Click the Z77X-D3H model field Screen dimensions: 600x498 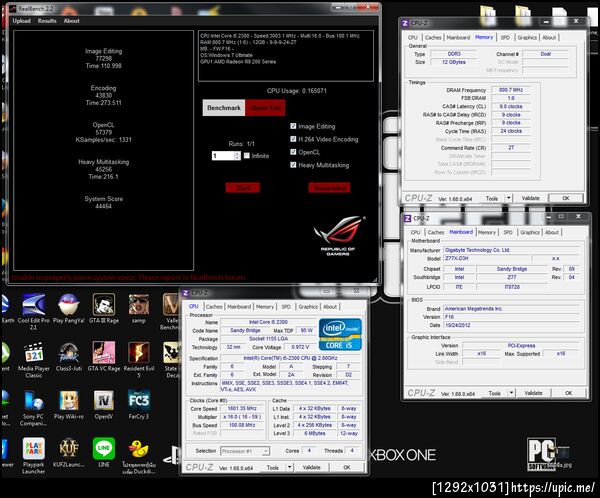[x=487, y=258]
